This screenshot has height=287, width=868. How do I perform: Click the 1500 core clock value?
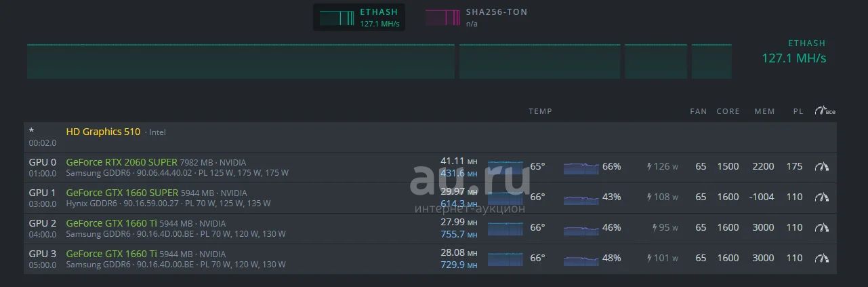728,166
